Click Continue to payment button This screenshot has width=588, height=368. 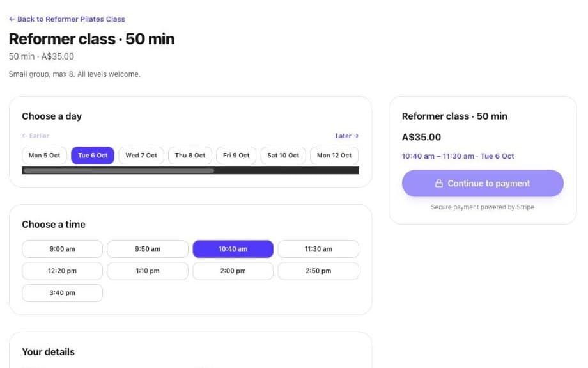[483, 183]
